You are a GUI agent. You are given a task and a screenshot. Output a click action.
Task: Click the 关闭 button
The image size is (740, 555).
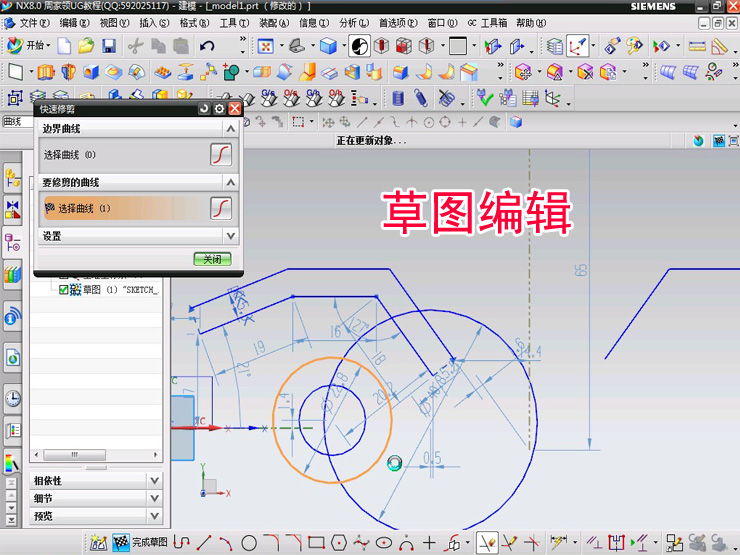click(x=212, y=259)
